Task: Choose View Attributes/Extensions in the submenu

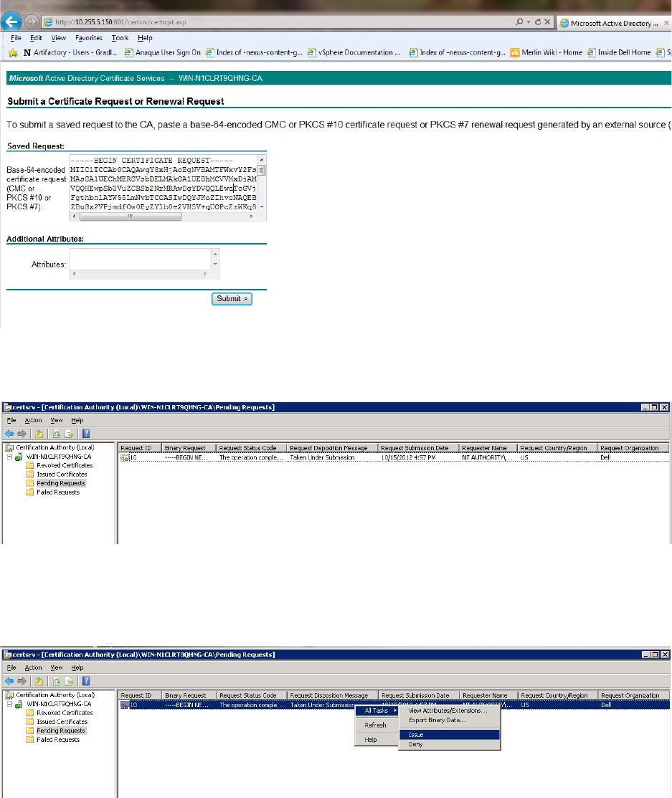Action: (449, 711)
